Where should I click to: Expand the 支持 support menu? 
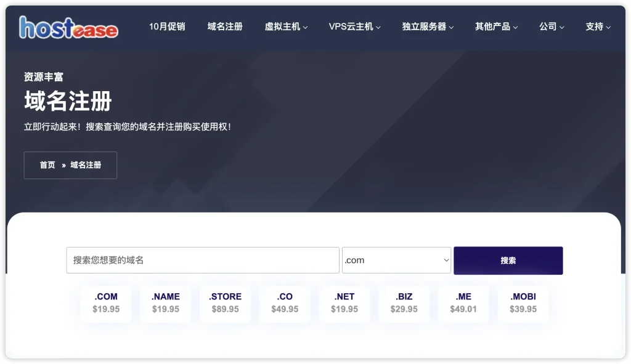click(x=598, y=26)
